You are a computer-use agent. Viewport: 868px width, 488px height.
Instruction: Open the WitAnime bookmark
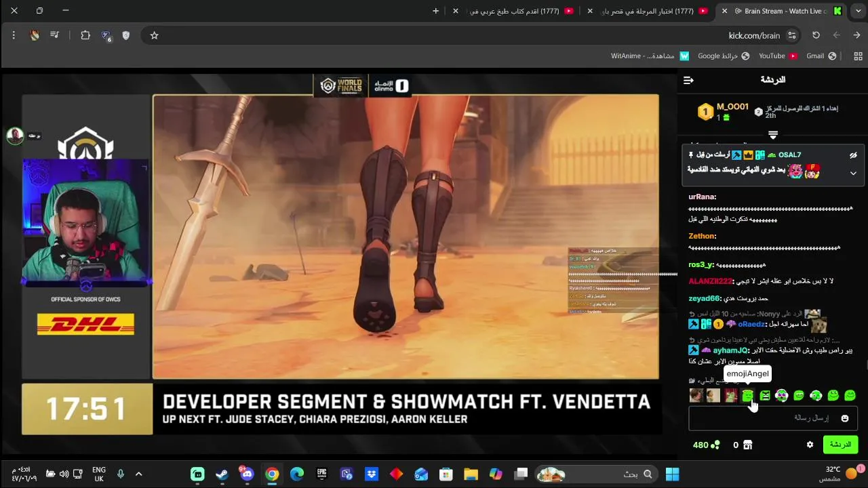(x=650, y=56)
